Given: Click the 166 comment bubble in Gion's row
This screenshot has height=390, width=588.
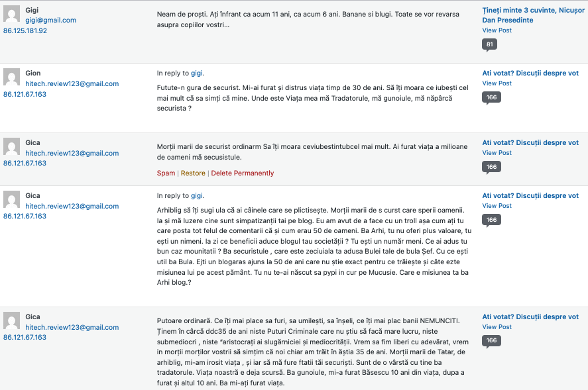Looking at the screenshot, I should 491,98.
